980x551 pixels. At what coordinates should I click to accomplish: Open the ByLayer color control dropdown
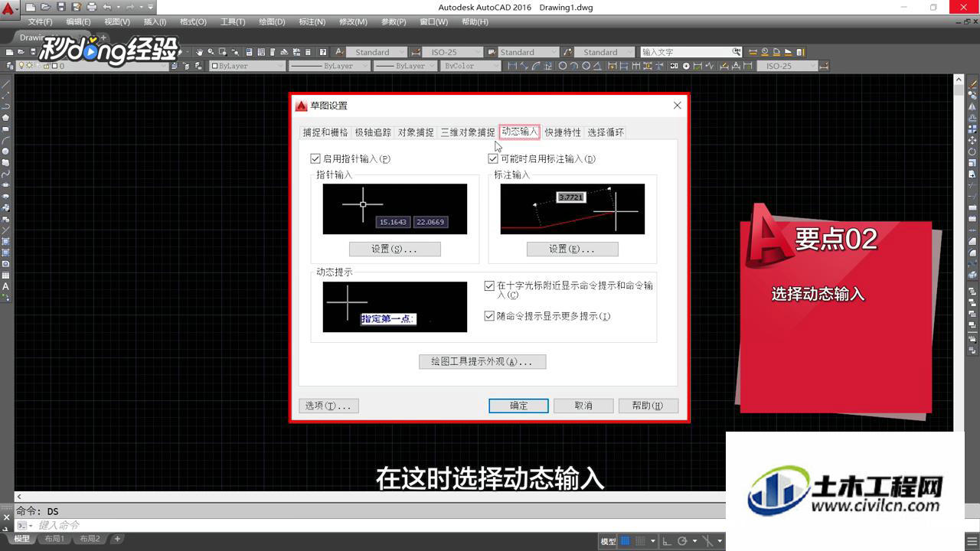point(247,66)
